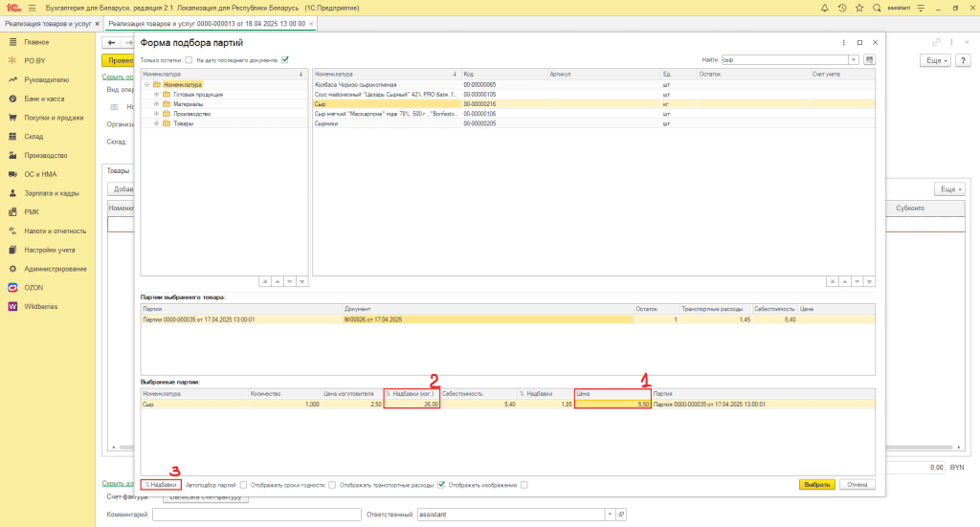
Task: Click the search options icon beside the Найти field
Action: click(869, 59)
